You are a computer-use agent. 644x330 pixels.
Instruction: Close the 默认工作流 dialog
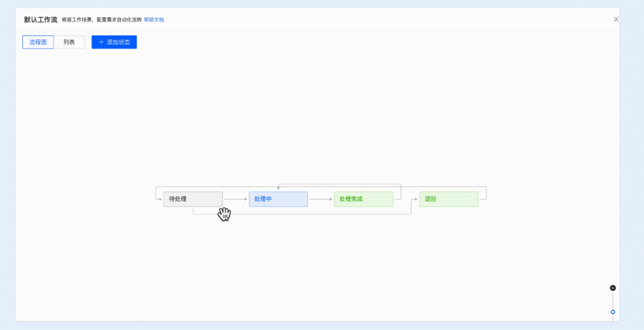616,19
